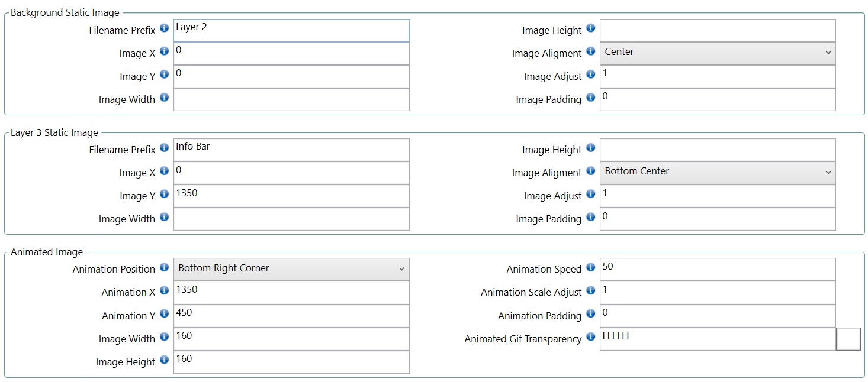Screen dimensions: 868x382
Task: Click the Animation Y field showing 450
Action: (291, 316)
